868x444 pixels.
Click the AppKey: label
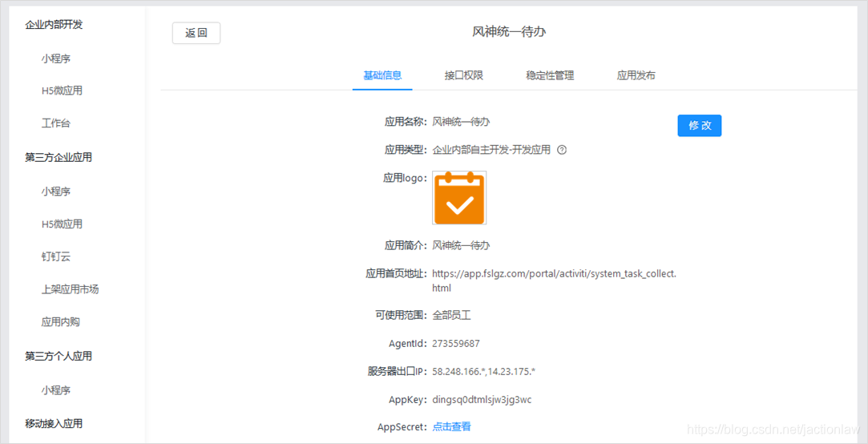point(409,399)
